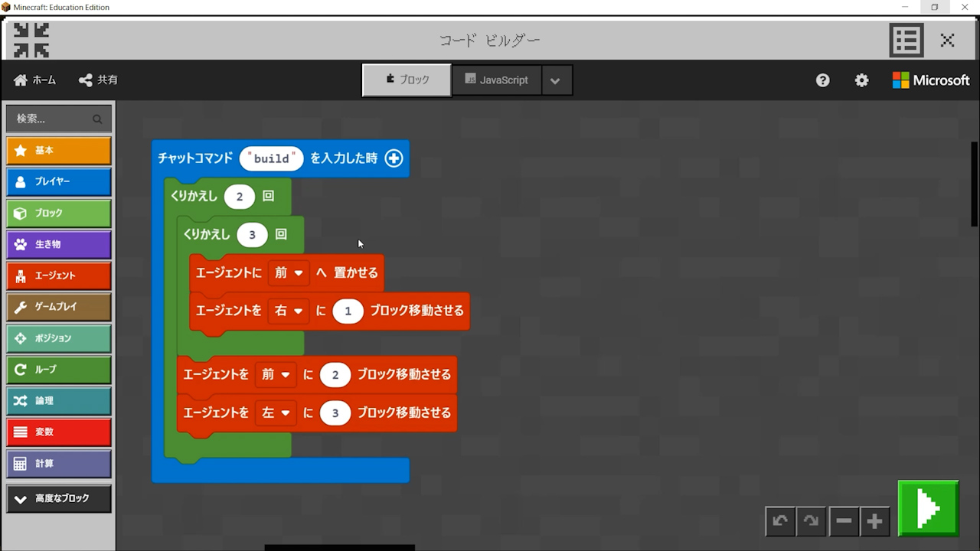Switch to the JavaScript editor toggle
Screen dimensions: 980x551
tap(497, 80)
